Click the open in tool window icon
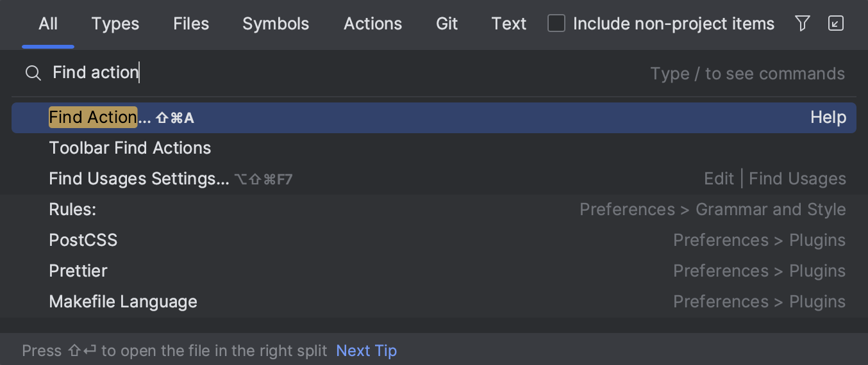 click(836, 24)
